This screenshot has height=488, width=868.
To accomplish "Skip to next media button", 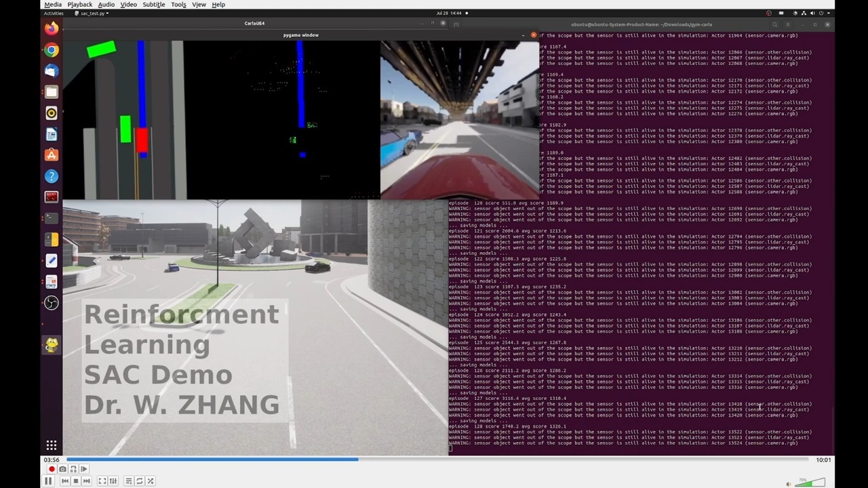I will [86, 481].
